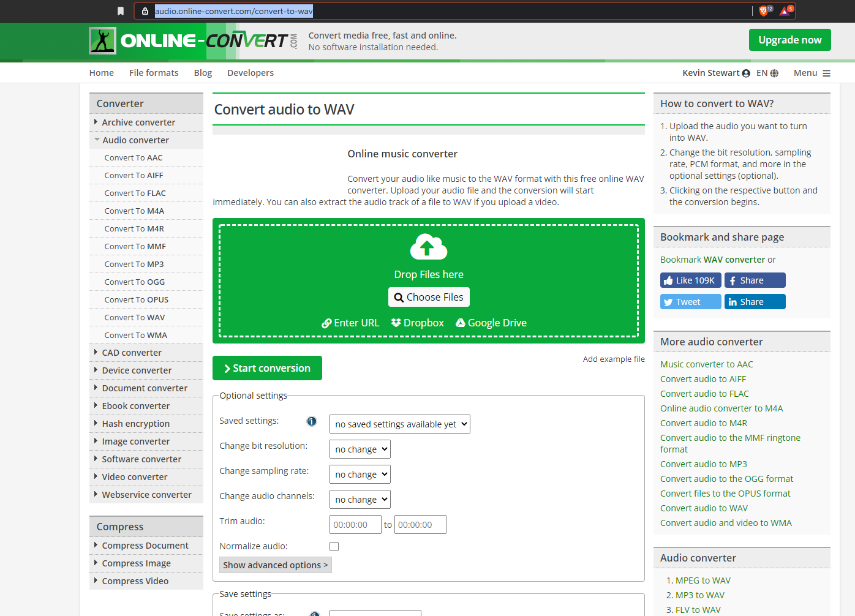This screenshot has height=616, width=855.
Task: Click the cloud upload icon
Action: tap(429, 247)
